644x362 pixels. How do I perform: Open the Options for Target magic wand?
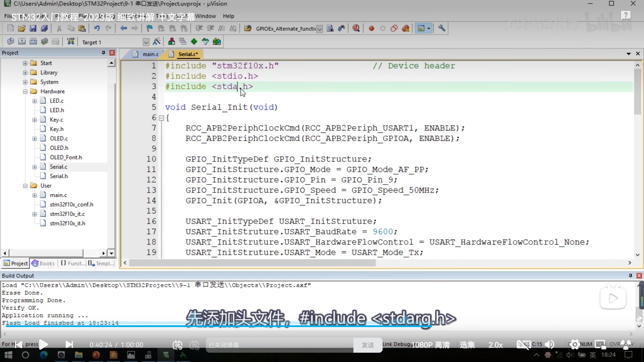click(x=156, y=41)
